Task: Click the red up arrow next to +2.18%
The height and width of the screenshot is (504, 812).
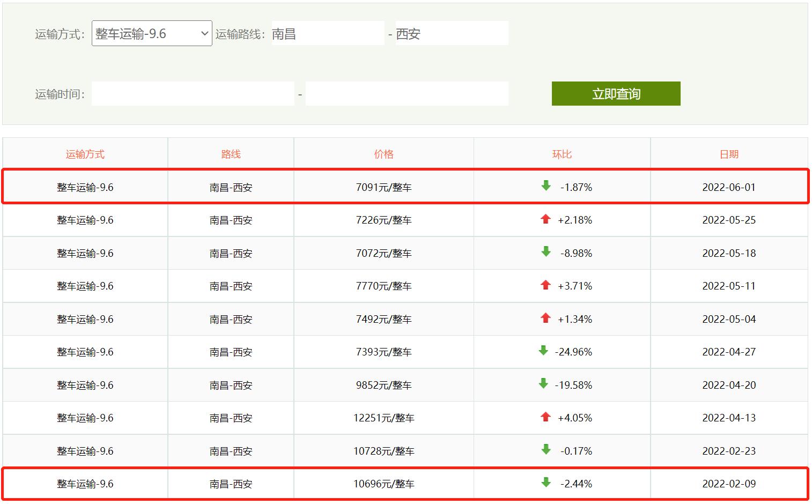Action: click(545, 219)
